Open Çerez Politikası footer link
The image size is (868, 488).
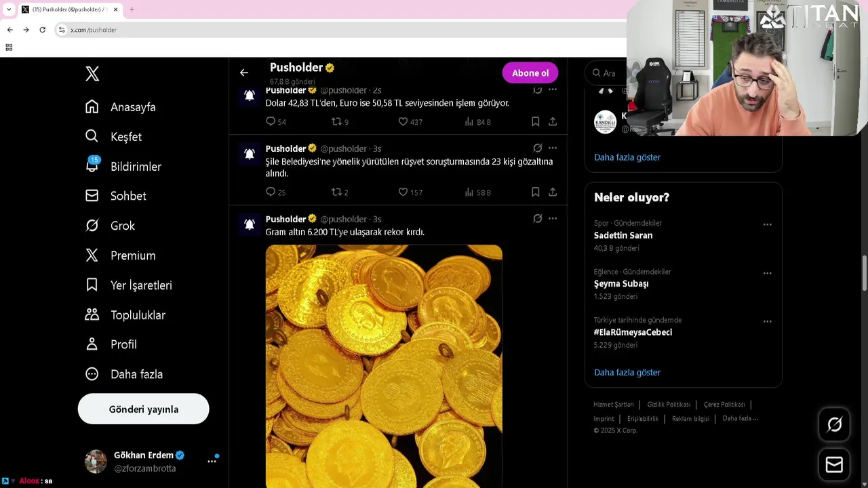coord(724,405)
